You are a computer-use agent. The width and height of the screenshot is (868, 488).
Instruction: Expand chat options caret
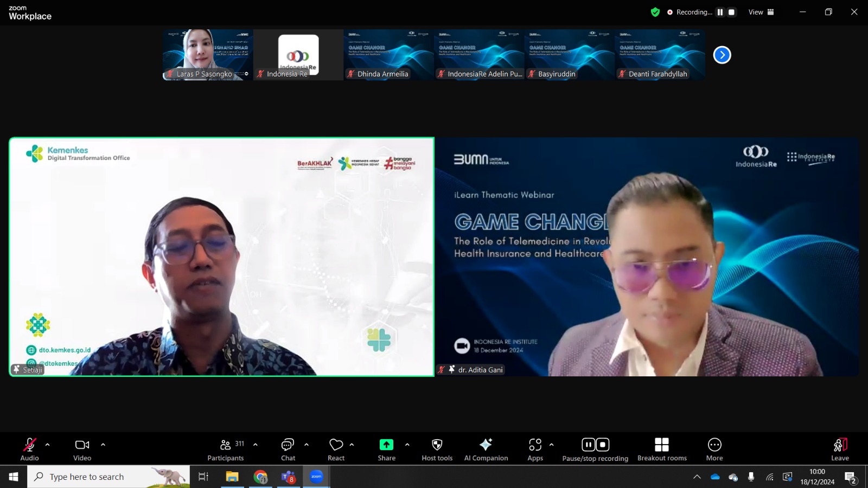307,445
